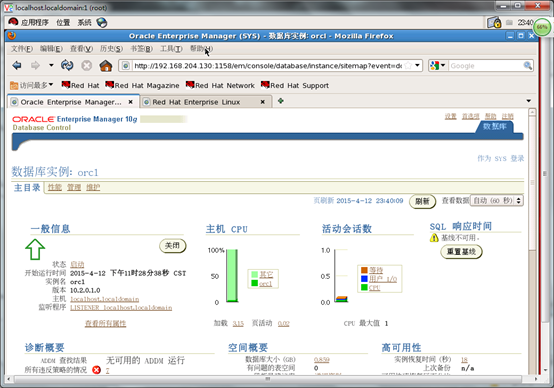The image size is (554, 388).
Task: Open the back/forward history dropdown arrow
Action: tap(51, 65)
